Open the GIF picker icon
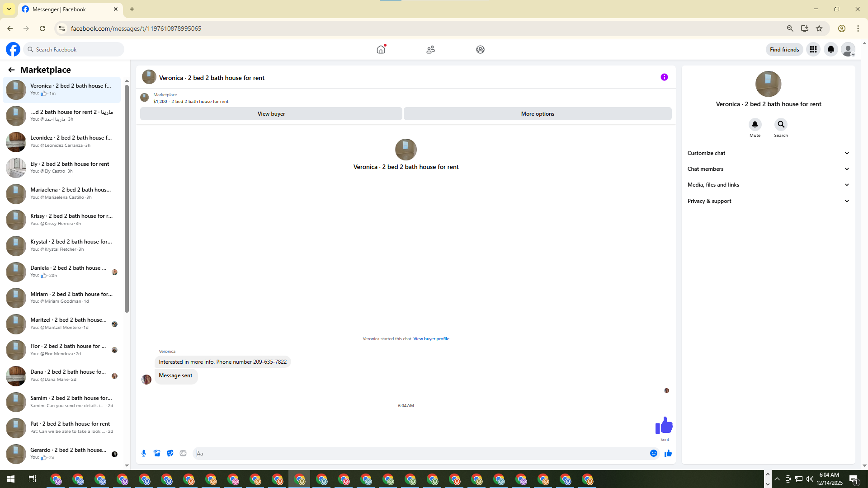Screen dimensions: 868x488 pos(183,453)
